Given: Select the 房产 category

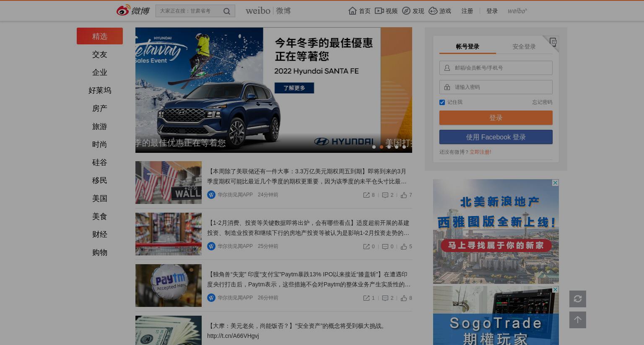Looking at the screenshot, I should pos(100,108).
